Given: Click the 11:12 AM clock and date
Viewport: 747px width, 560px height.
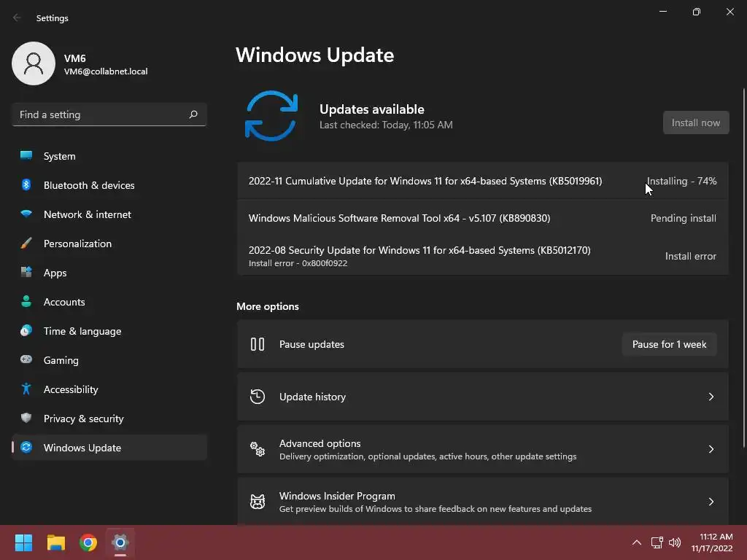Looking at the screenshot, I should 712,542.
